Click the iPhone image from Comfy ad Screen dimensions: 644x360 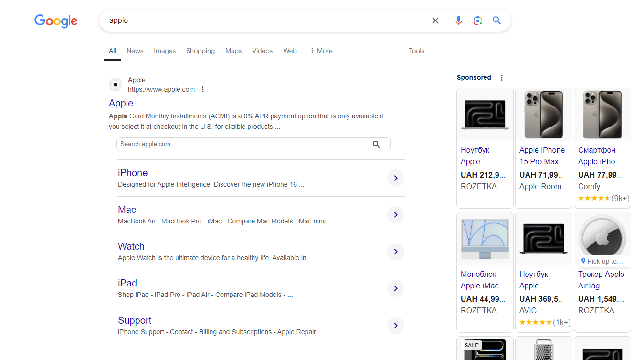602,115
